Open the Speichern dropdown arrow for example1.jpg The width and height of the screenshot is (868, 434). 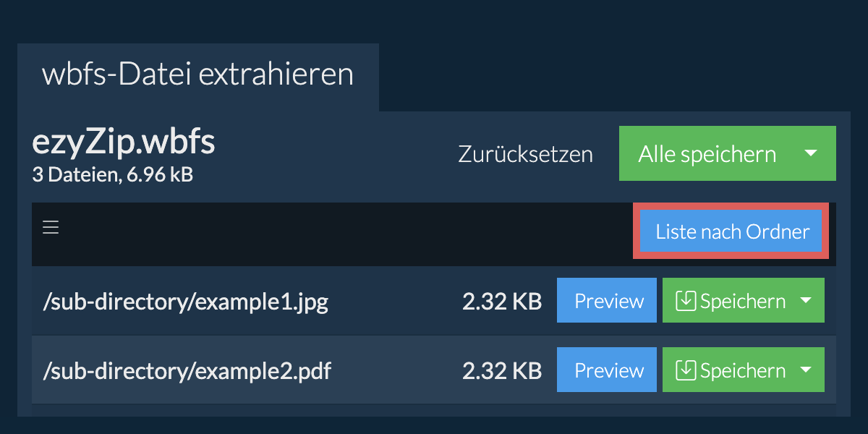[x=807, y=301]
